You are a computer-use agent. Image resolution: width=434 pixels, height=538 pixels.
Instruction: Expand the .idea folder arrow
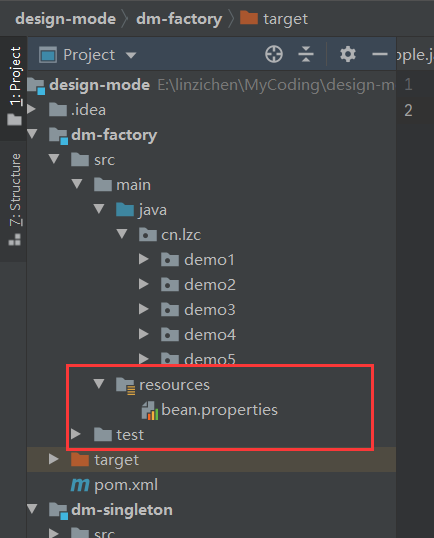point(32,109)
